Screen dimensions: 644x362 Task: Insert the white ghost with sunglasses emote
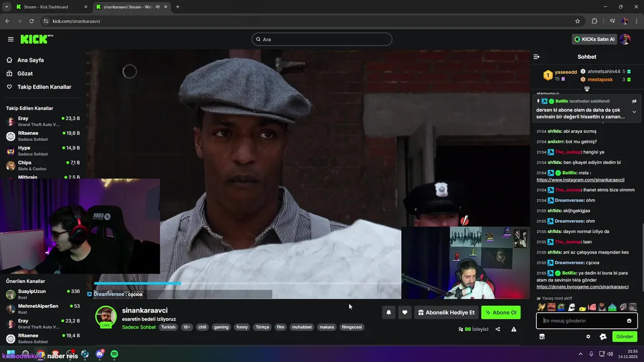(572, 307)
